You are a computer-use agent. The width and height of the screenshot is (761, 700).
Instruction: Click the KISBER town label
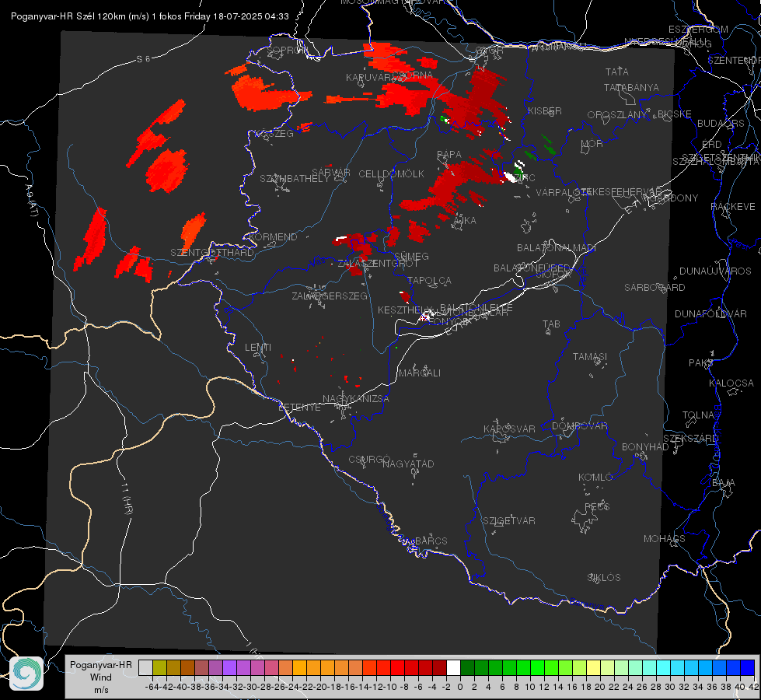click(545, 111)
